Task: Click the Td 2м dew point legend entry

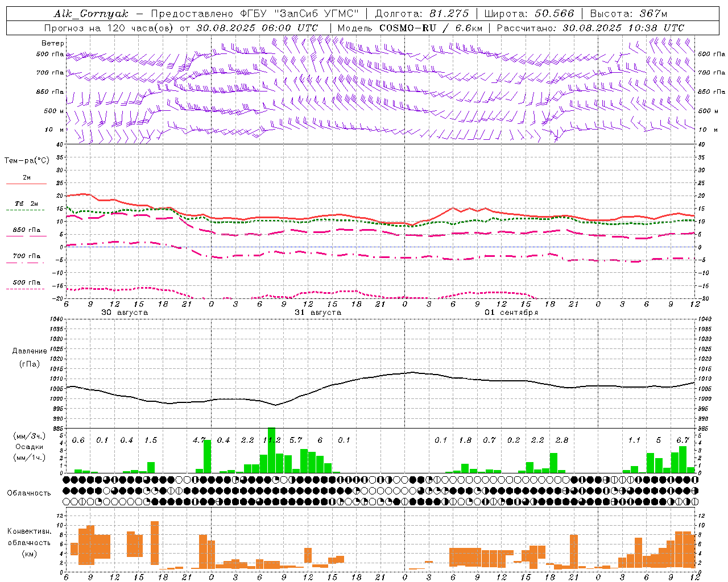Action: pyautogui.click(x=26, y=203)
